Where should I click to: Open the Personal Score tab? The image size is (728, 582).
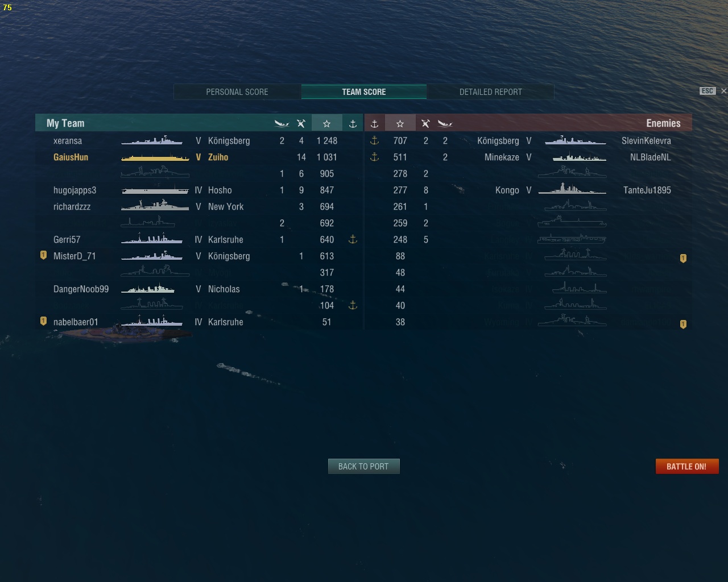pos(237,92)
